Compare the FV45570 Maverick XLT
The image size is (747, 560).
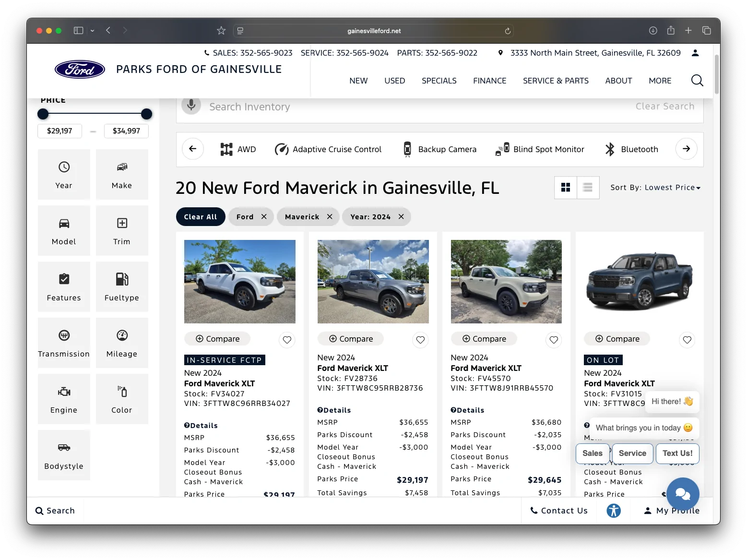click(484, 339)
